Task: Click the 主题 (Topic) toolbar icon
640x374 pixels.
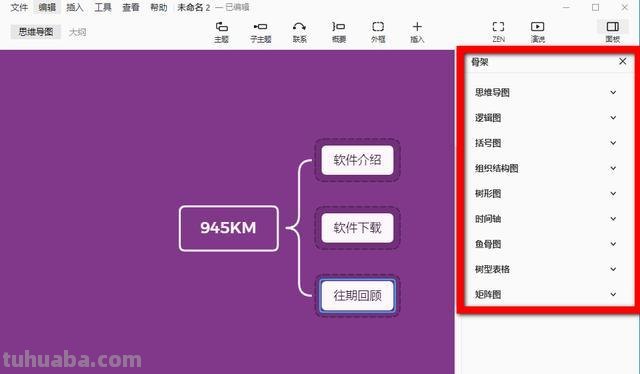Action: [221, 27]
